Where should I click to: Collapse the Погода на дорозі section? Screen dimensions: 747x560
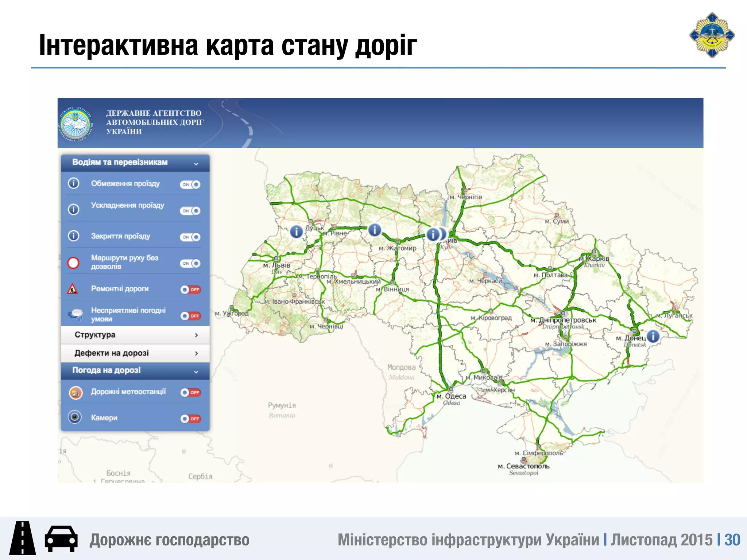click(135, 370)
